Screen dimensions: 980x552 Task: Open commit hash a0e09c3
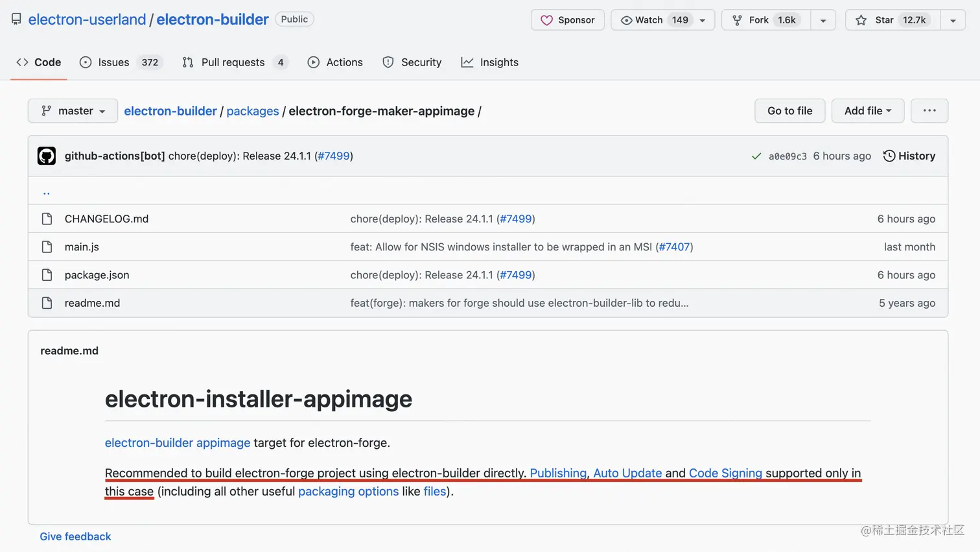(787, 156)
